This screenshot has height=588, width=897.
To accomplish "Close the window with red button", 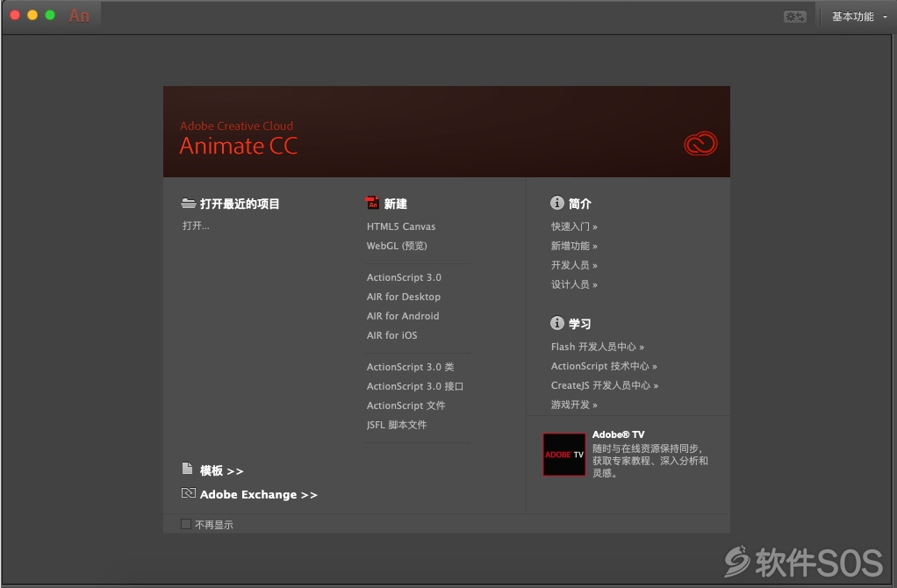I will tap(15, 16).
